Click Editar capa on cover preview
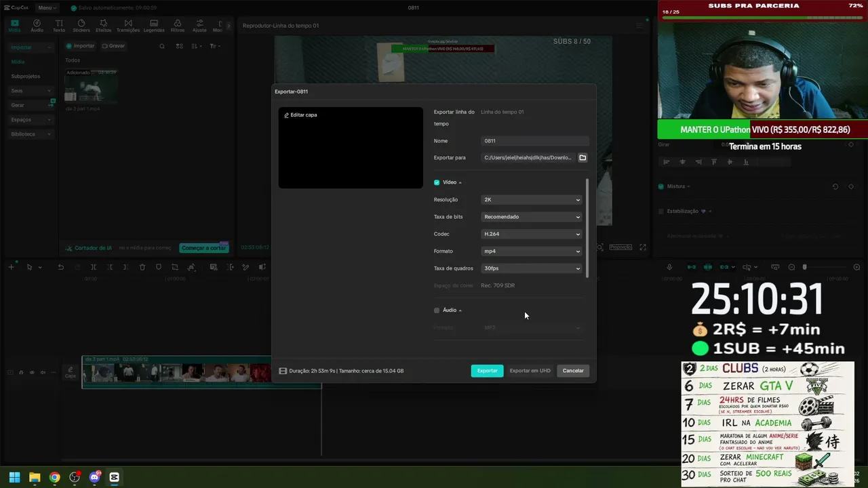The width and height of the screenshot is (868, 488). pyautogui.click(x=300, y=115)
